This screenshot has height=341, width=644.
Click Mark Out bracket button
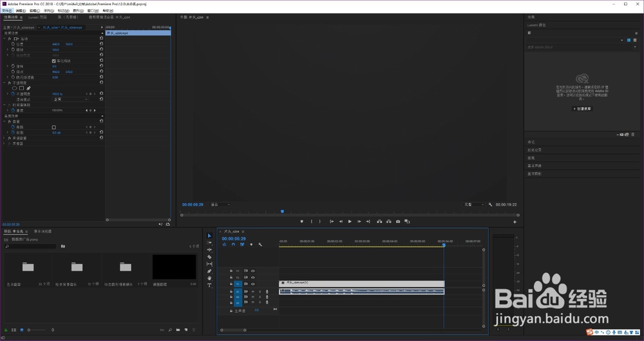tap(320, 221)
